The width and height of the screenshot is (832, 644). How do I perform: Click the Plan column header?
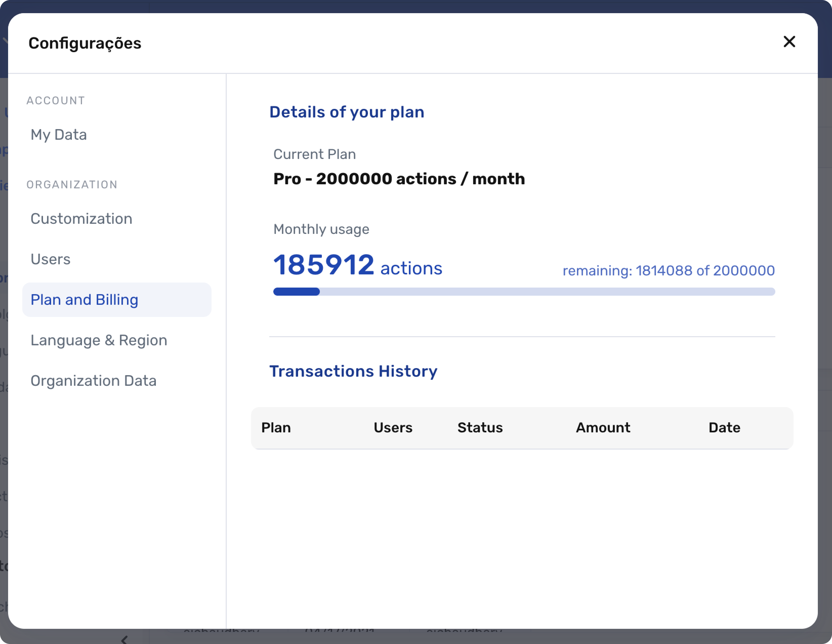tap(276, 428)
